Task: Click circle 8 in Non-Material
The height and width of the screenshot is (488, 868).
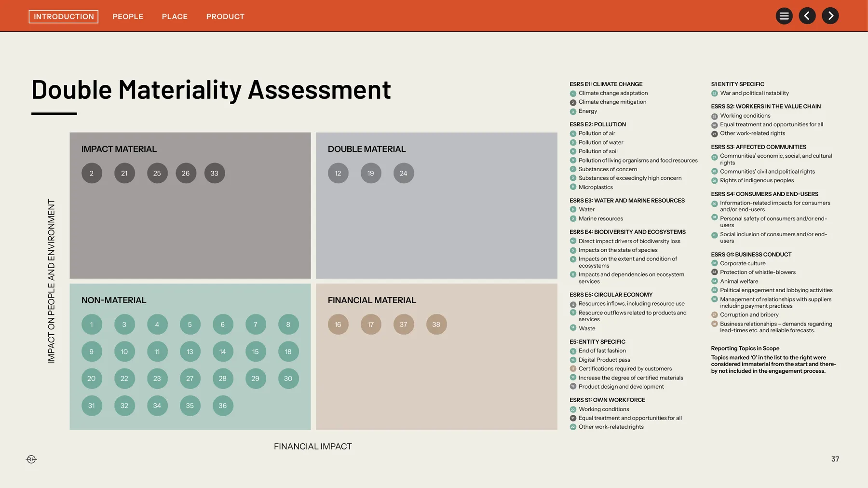Action: click(x=288, y=325)
